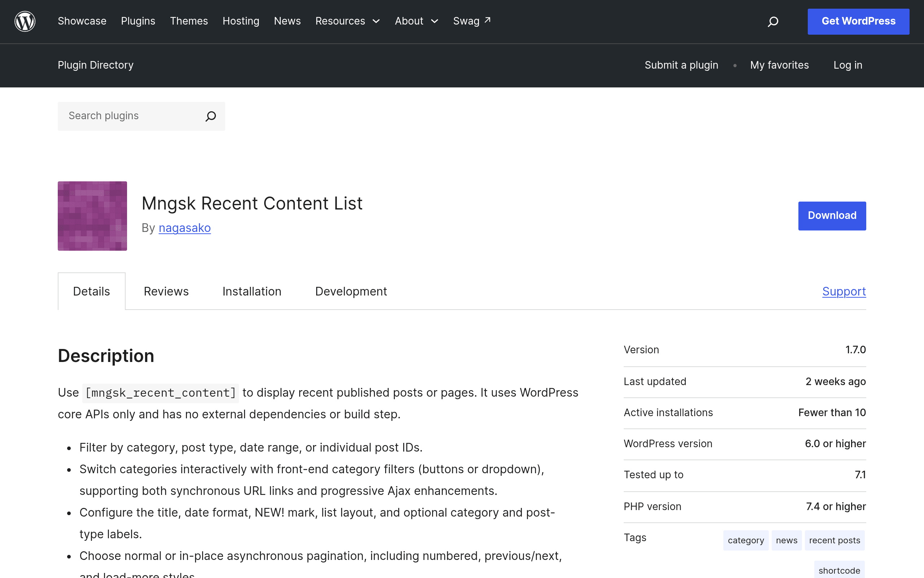924x578 pixels.
Task: Open the header search magnifier icon
Action: 773,21
